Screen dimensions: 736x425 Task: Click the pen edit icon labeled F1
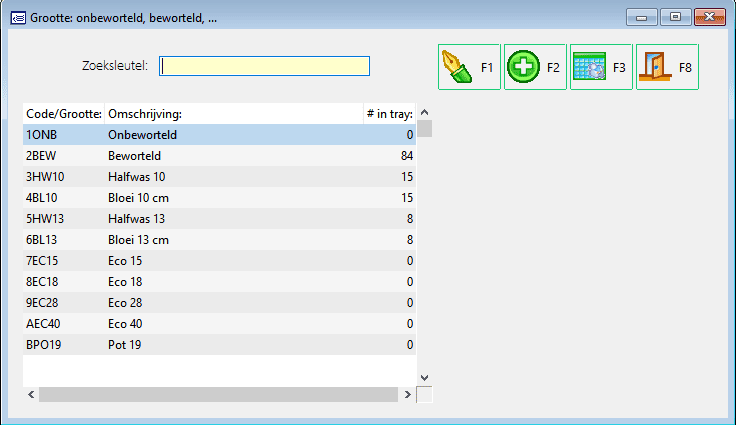(469, 67)
